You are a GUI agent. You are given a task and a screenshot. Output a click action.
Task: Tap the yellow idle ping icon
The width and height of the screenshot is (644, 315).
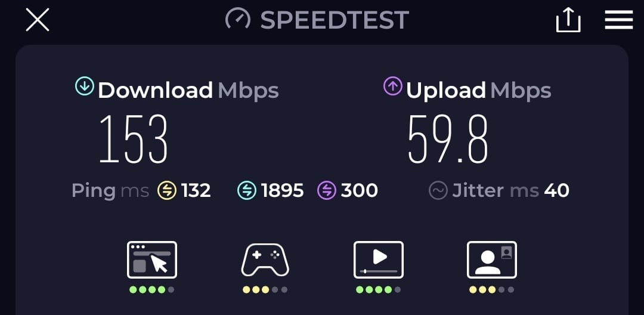tap(167, 190)
